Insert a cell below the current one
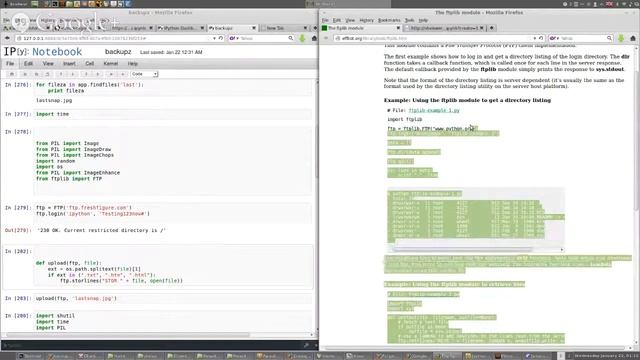 [98, 74]
